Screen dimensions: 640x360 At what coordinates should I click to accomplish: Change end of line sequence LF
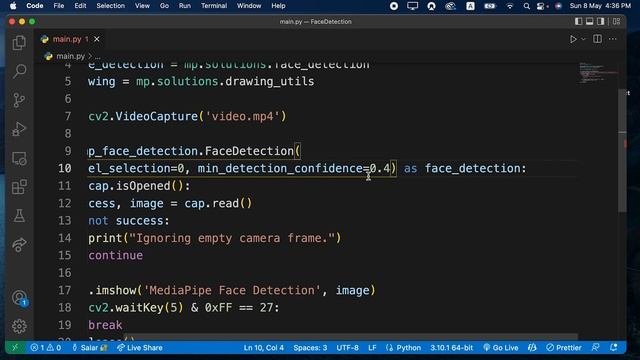point(372,348)
